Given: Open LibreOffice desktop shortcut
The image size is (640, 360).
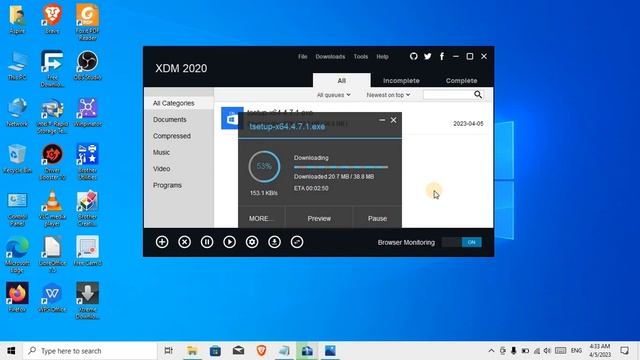Looking at the screenshot, I should tap(52, 254).
